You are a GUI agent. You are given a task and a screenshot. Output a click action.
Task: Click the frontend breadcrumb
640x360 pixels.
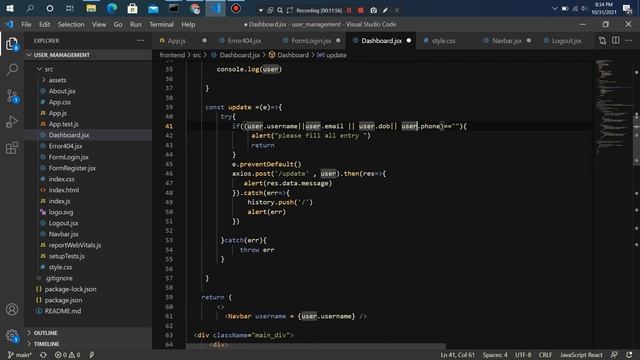tap(172, 55)
